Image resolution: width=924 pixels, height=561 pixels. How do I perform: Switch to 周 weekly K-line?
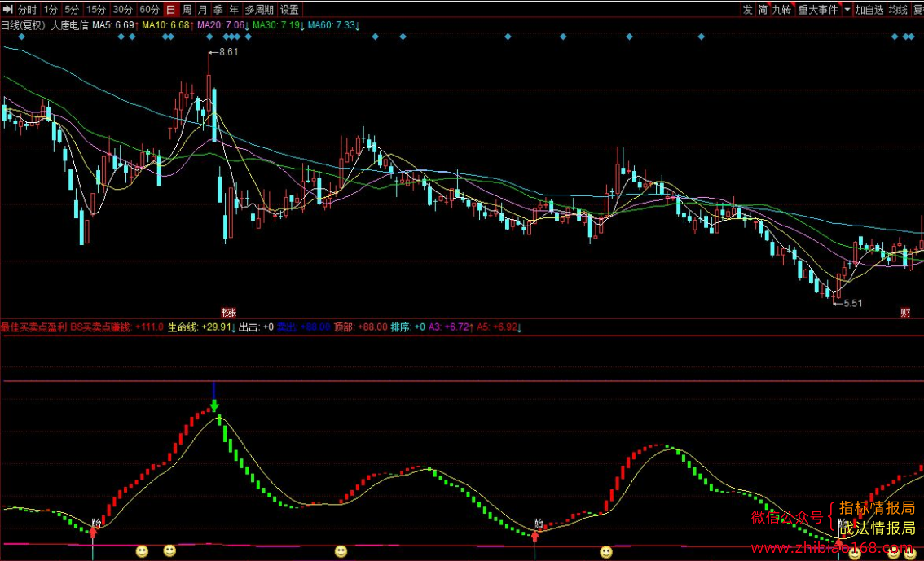187,10
